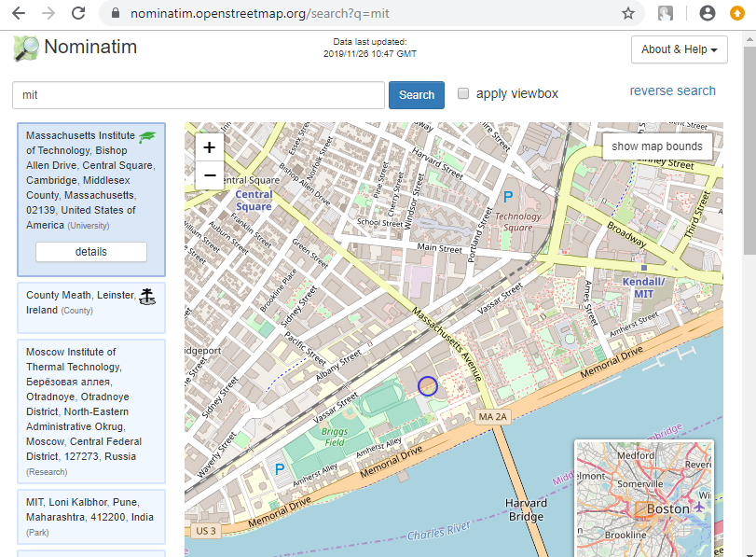Click inside the search query input field
The image size is (756, 557).
click(x=196, y=94)
